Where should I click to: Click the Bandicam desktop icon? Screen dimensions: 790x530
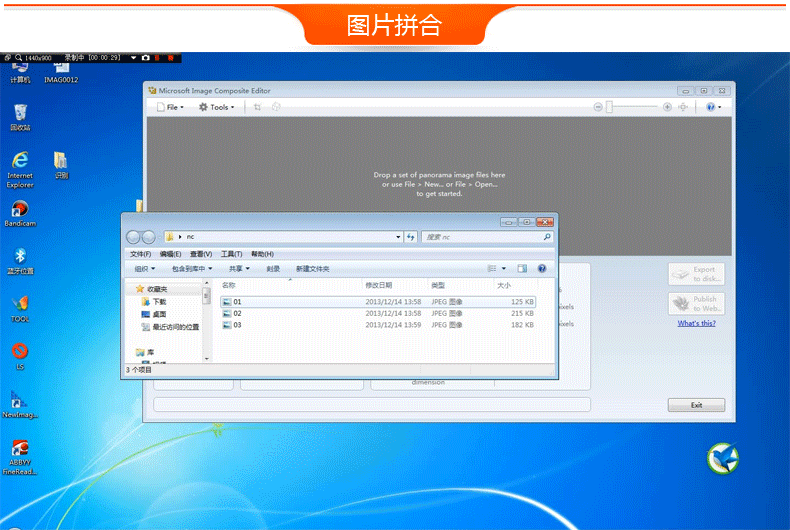(20, 214)
